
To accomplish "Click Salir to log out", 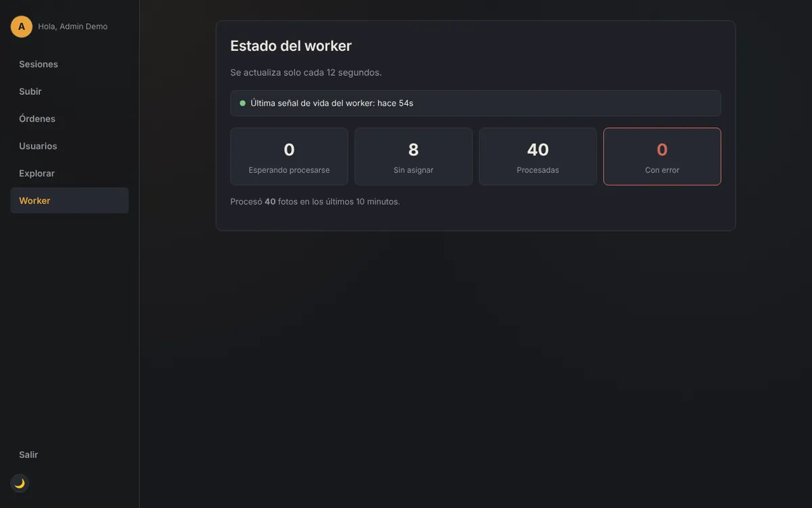I will [x=70, y=454].
